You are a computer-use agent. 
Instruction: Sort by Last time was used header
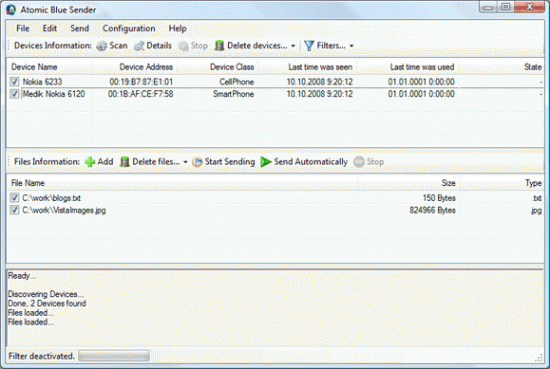[x=408, y=67]
